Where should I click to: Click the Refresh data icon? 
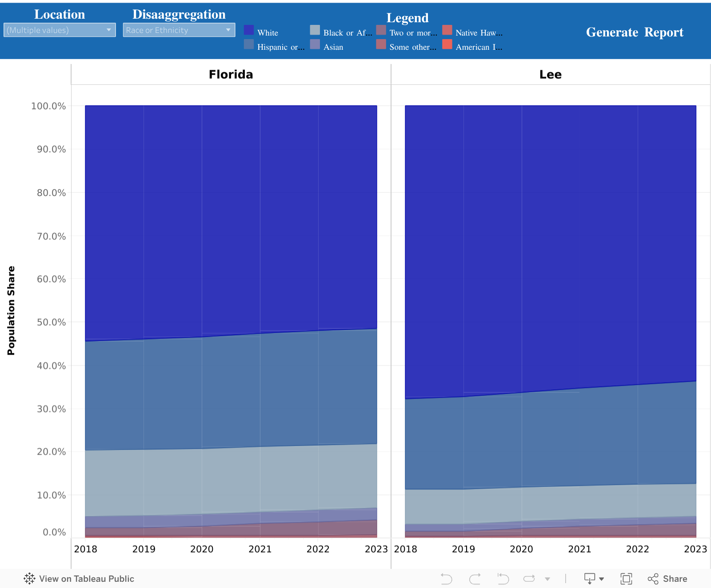click(529, 578)
